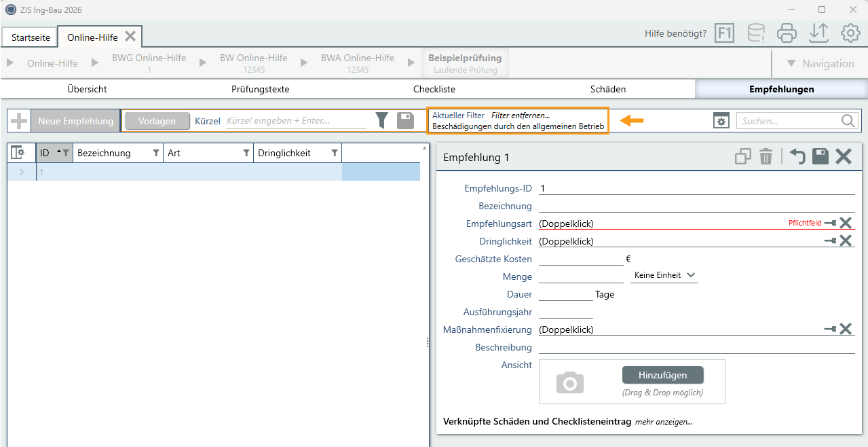Open settings gear in top toolbar
The height and width of the screenshot is (447, 868).
coord(850,33)
